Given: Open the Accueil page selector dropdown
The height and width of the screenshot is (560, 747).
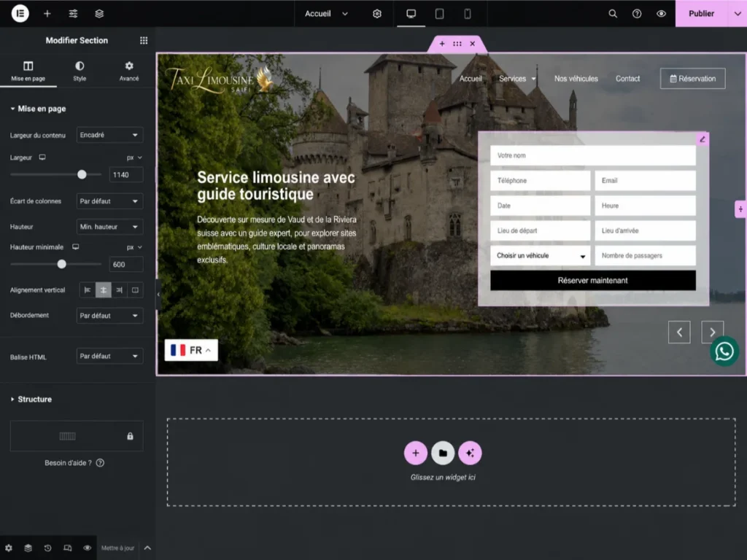Looking at the screenshot, I should pyautogui.click(x=326, y=13).
